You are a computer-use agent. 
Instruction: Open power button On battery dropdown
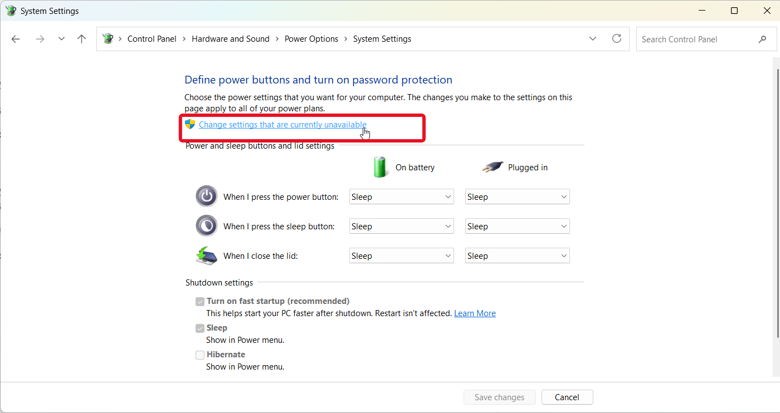tap(401, 197)
